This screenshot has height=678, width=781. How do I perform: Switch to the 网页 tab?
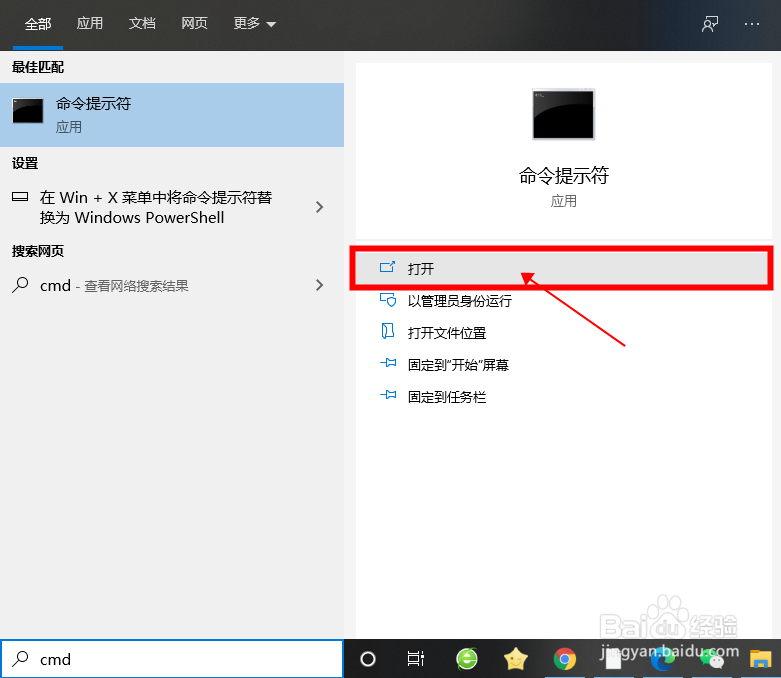pyautogui.click(x=194, y=23)
